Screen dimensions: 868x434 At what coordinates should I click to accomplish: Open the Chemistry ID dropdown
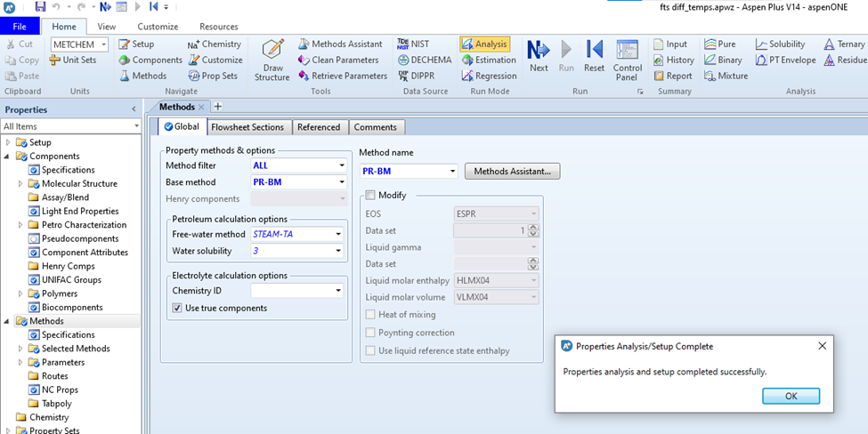point(338,290)
